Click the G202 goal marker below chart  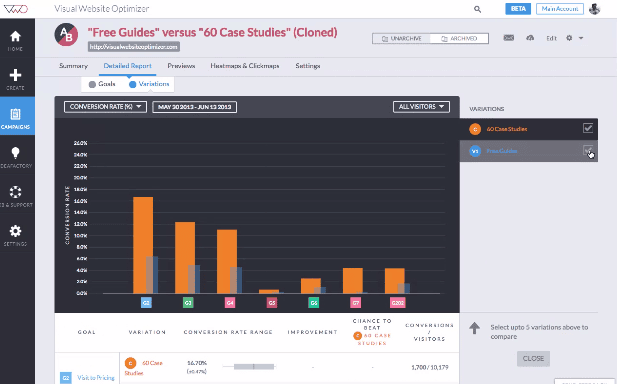click(x=397, y=303)
